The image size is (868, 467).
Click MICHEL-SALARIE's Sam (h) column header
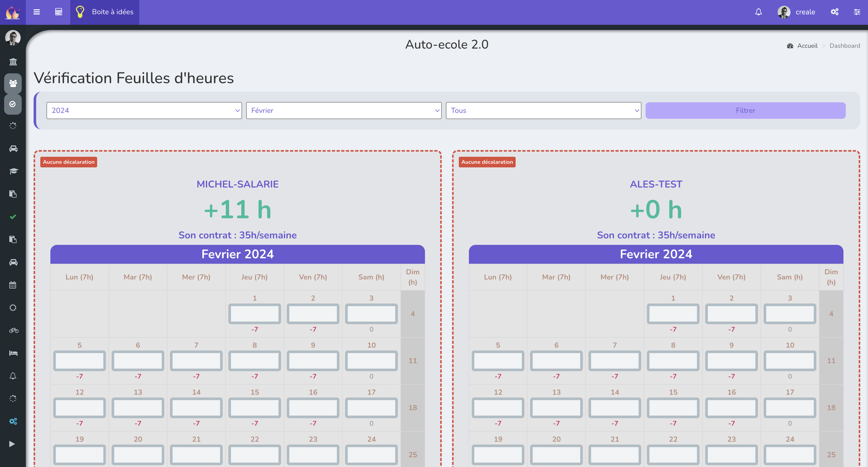tap(371, 277)
